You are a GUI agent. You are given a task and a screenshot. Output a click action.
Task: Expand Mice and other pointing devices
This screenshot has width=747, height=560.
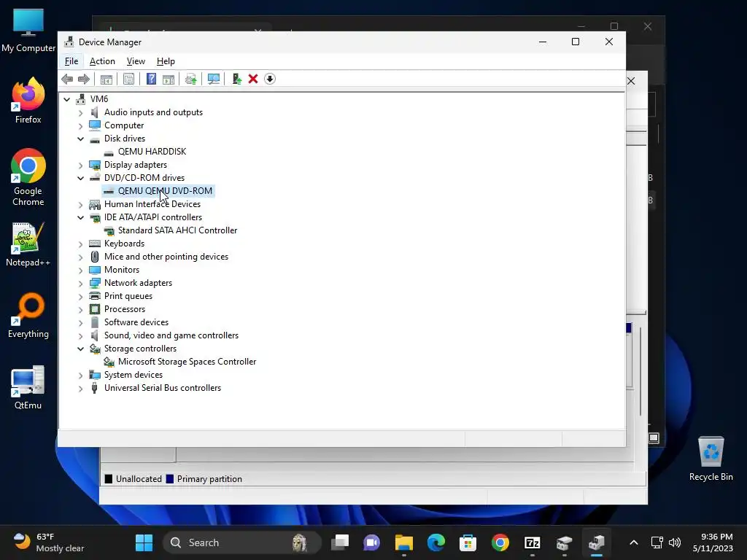(80, 257)
